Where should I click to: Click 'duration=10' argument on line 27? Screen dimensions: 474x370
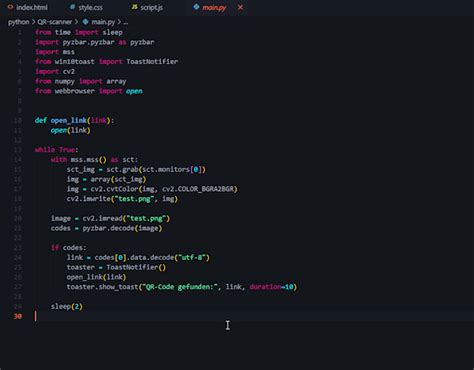tap(271, 287)
